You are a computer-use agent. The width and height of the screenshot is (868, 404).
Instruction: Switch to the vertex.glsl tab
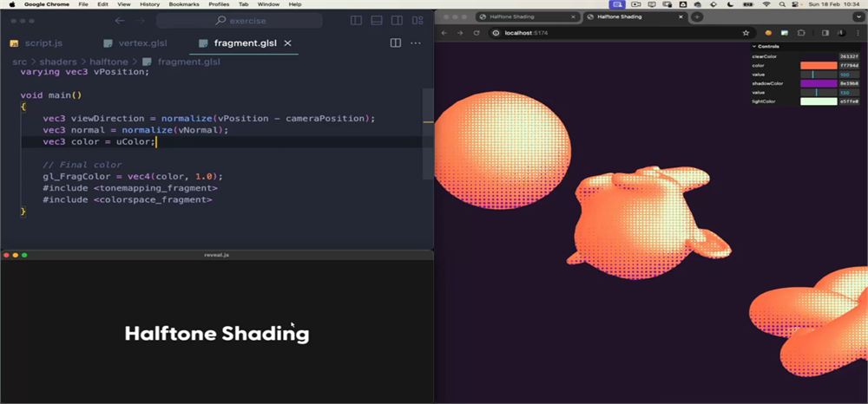click(x=135, y=43)
